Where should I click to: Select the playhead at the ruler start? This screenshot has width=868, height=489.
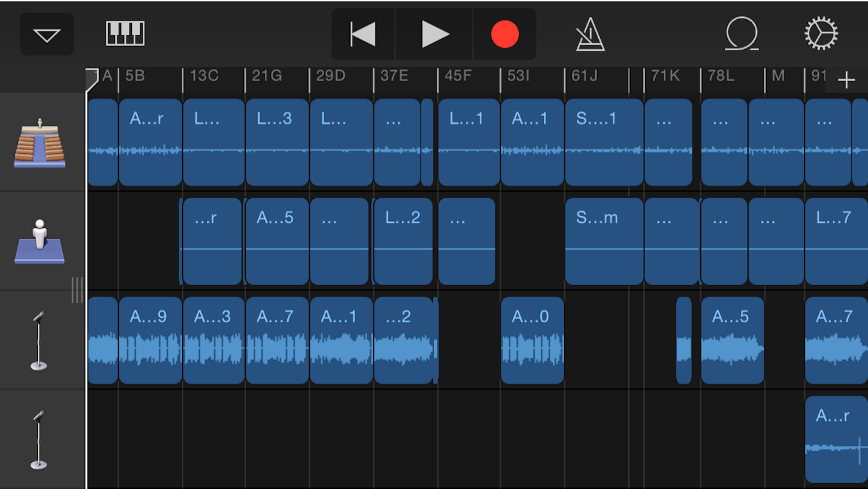pos(91,79)
